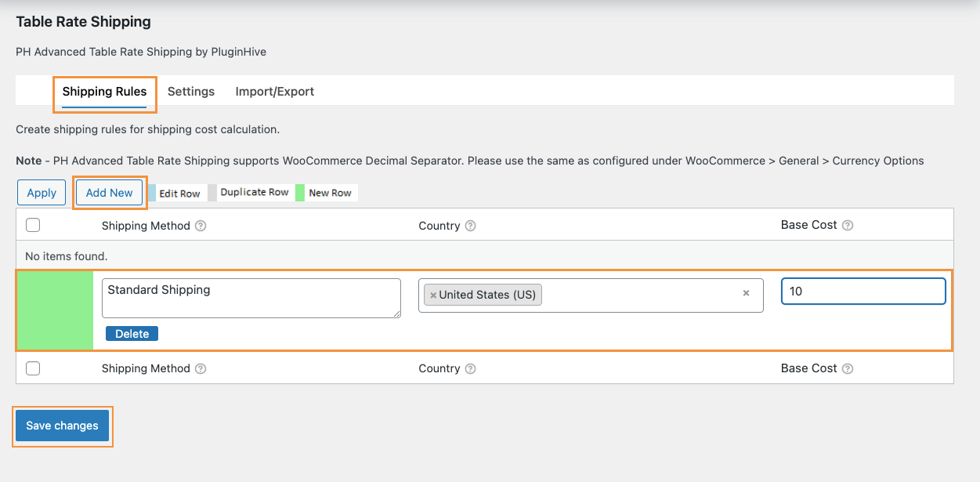Save changes to shipping rules
The width and height of the screenshot is (980, 482).
62,426
